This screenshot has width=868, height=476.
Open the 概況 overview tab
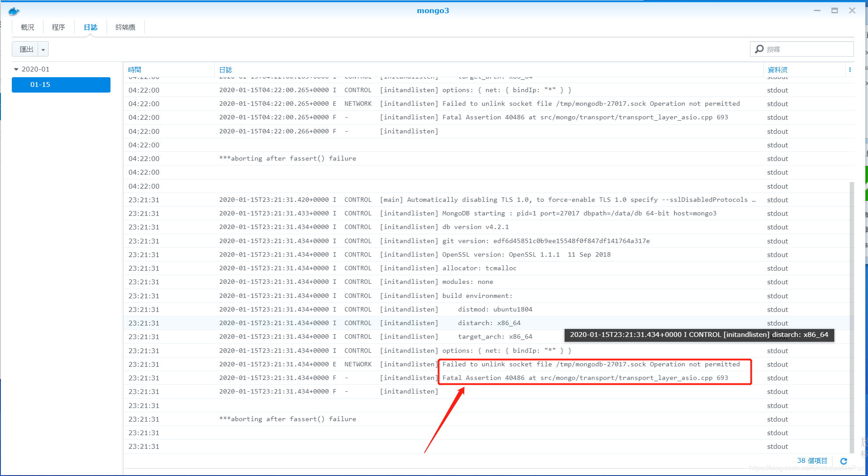coord(27,27)
